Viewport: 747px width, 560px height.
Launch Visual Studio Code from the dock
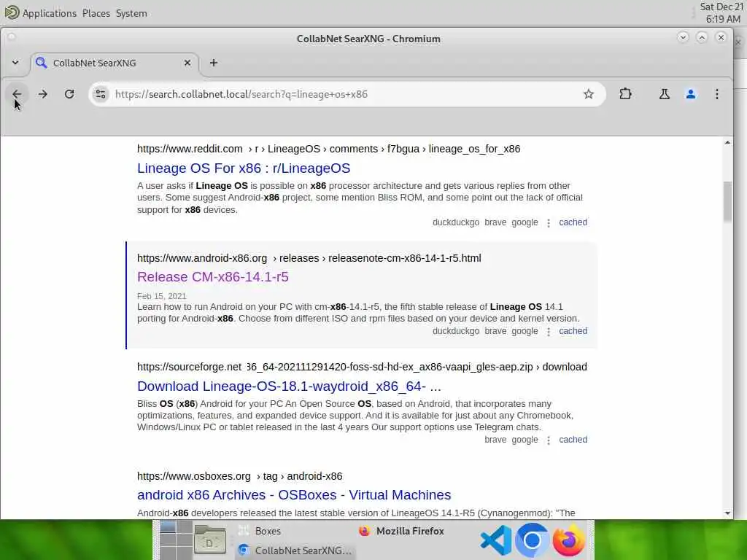pyautogui.click(x=495, y=540)
